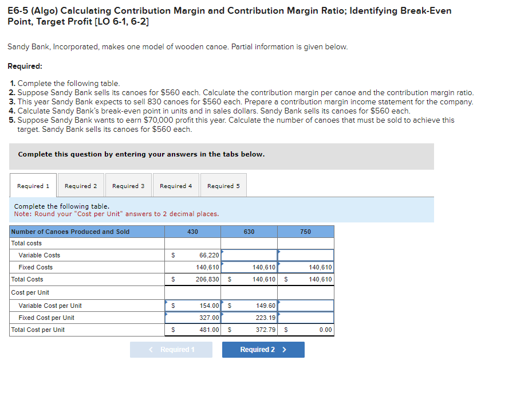Click the Fixed Cost per Unit 327.00 cell
The image size is (532, 399).
click(x=192, y=318)
